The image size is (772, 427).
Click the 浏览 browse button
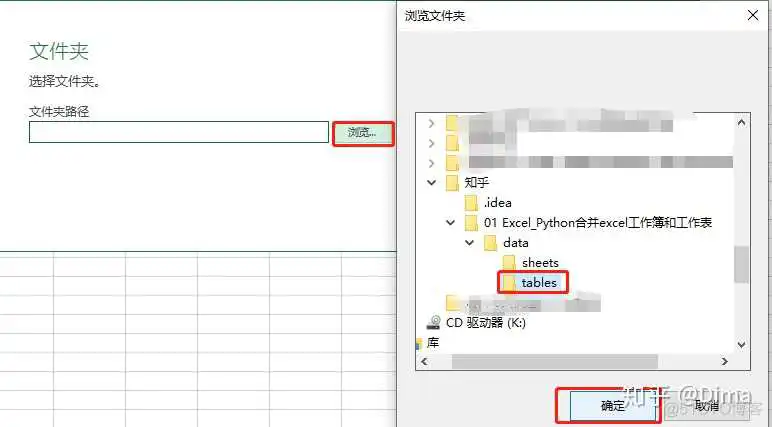click(363, 133)
